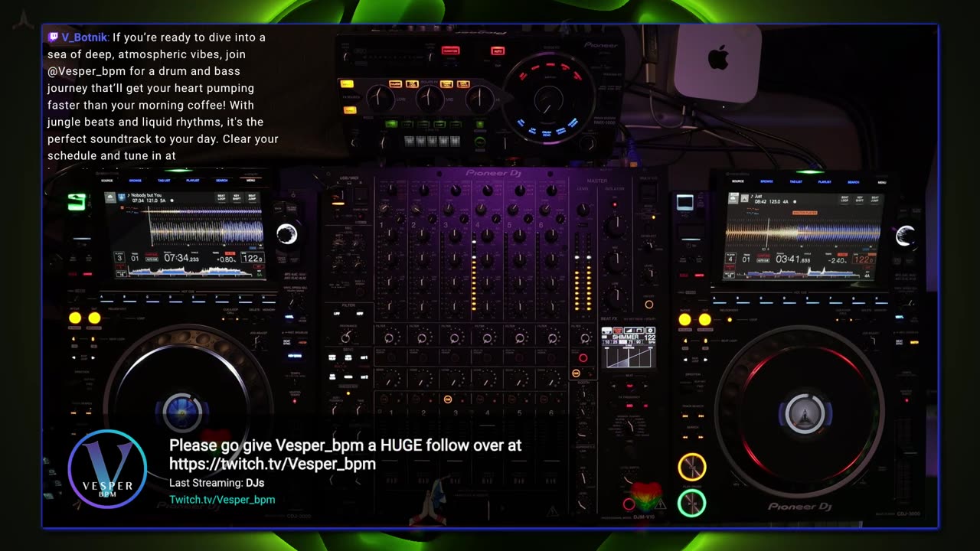Viewport: 980px width, 551px height.
Task: Click the Twitch icon beside V_Botnik
Action: 54,37
